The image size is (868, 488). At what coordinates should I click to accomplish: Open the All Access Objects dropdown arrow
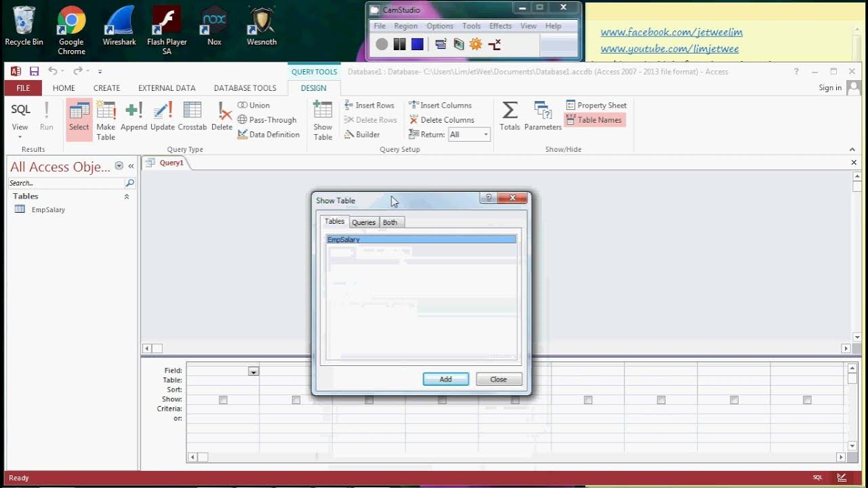[119, 166]
